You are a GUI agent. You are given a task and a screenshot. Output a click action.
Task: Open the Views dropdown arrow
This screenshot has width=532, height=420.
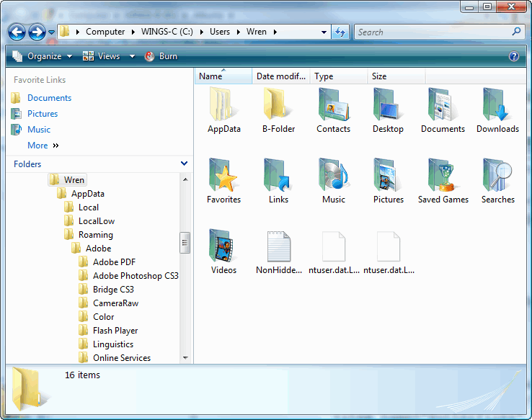pyautogui.click(x=133, y=56)
